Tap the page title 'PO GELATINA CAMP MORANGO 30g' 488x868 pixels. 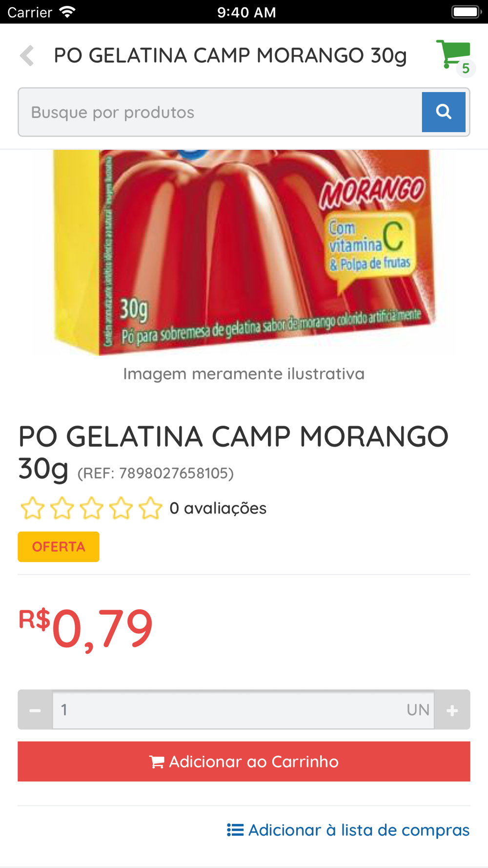point(230,56)
